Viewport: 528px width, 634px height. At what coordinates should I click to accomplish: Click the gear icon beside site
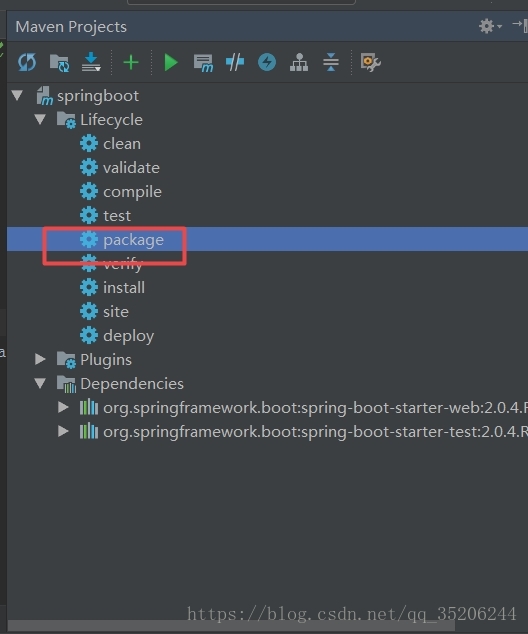(89, 311)
